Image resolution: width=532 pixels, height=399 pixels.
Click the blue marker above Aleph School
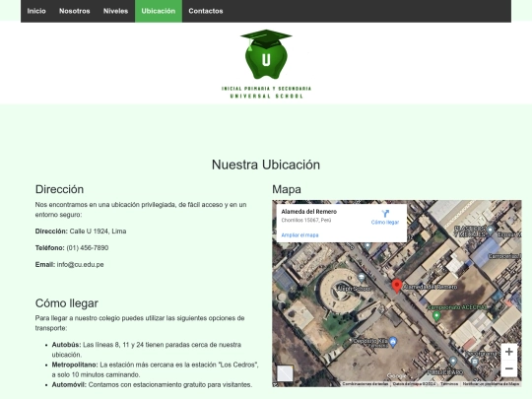click(367, 245)
